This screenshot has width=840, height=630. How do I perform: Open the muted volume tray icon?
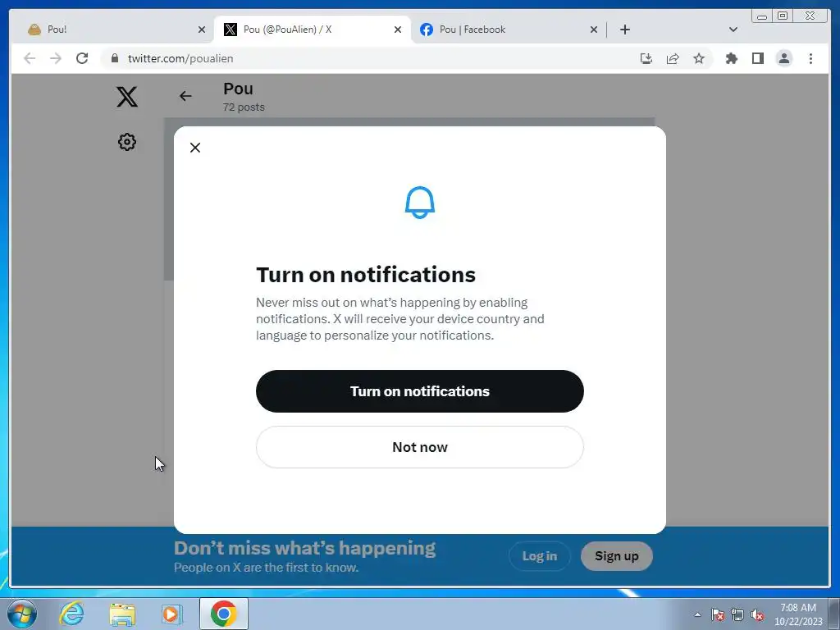pyautogui.click(x=757, y=614)
